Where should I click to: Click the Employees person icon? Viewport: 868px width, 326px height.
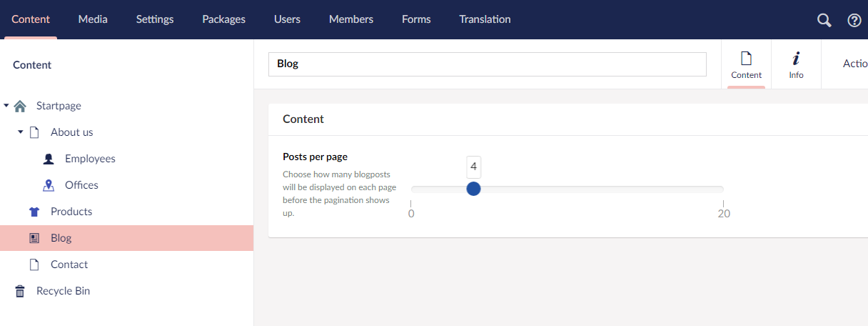[49, 159]
